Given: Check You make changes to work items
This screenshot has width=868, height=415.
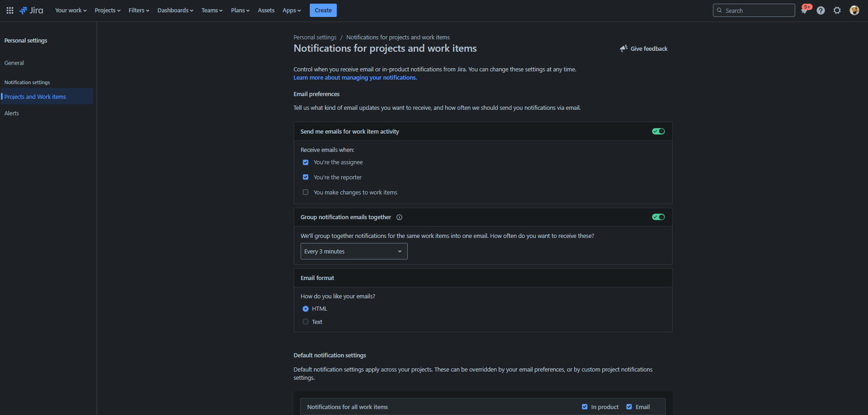Looking at the screenshot, I should click(x=306, y=192).
